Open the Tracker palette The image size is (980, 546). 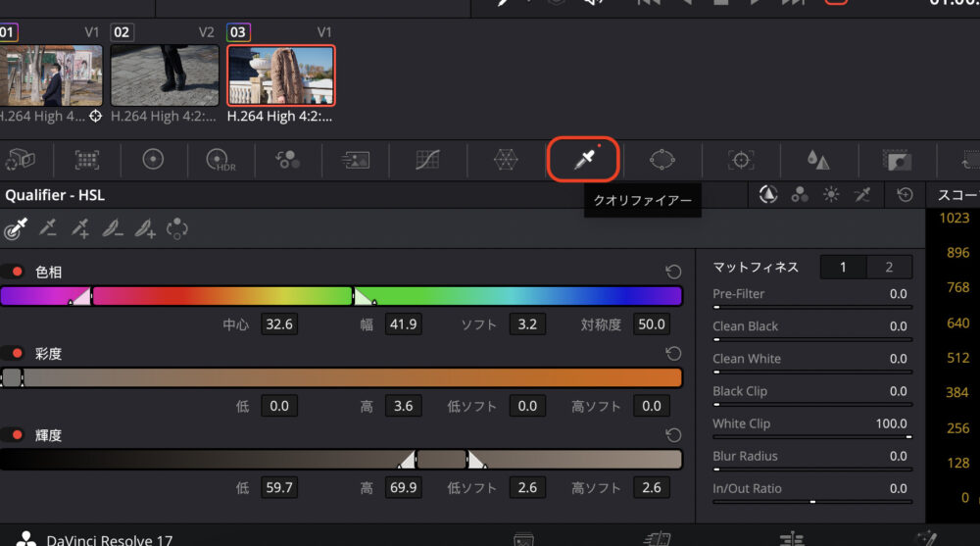coord(741,160)
